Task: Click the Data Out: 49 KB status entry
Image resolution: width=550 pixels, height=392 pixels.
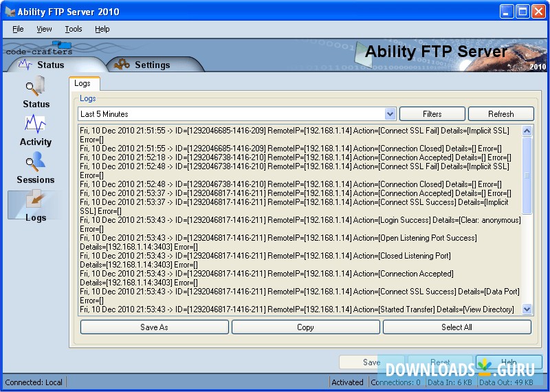Action: (x=506, y=382)
